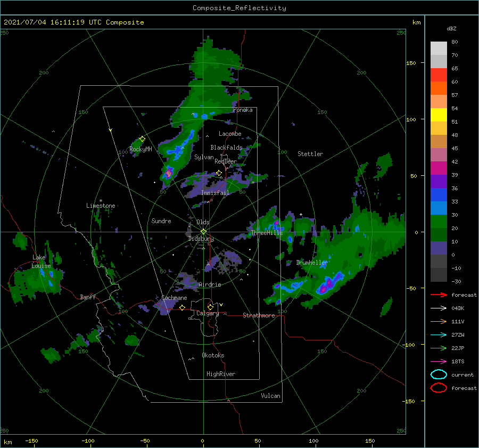
Task: Click the purple storm cell above ThreeHills
Action: point(276,224)
